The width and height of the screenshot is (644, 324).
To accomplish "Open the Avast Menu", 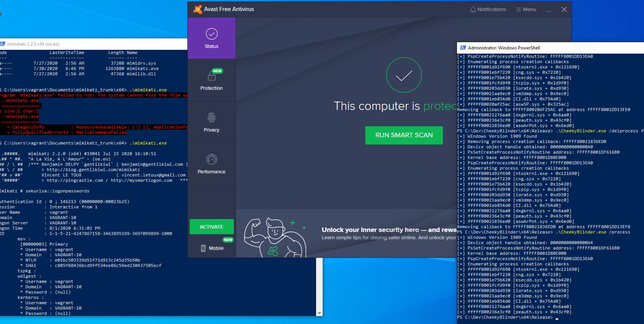I will click(526, 9).
